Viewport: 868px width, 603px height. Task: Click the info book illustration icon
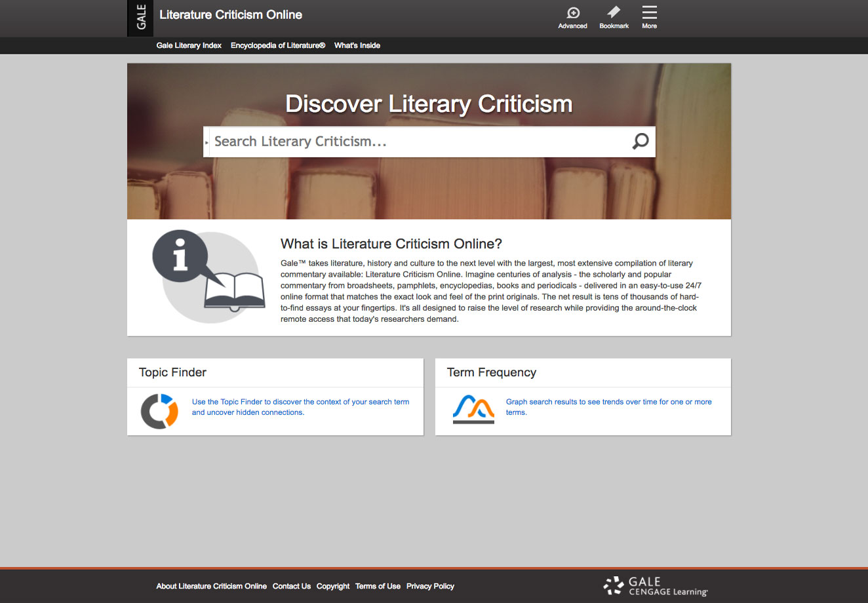[x=208, y=277]
